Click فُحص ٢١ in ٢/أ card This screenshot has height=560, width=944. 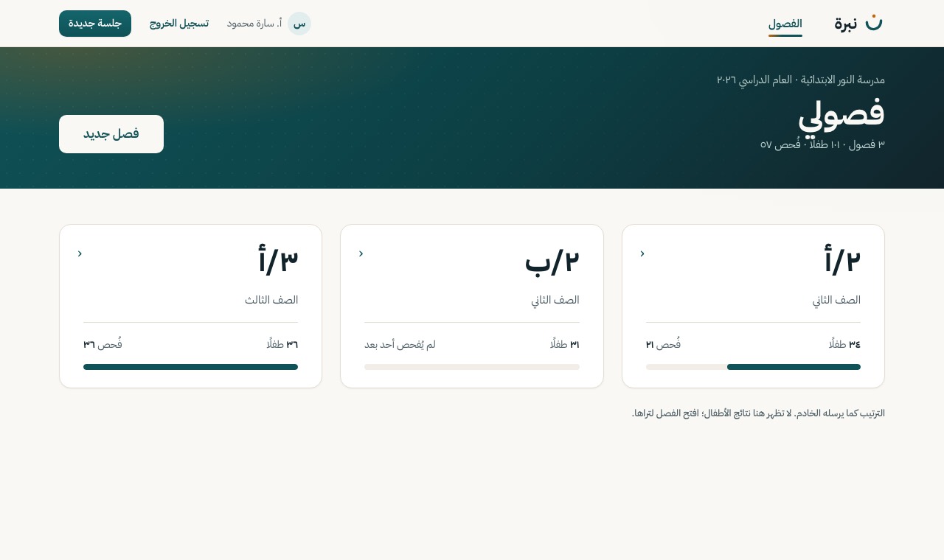[663, 344]
